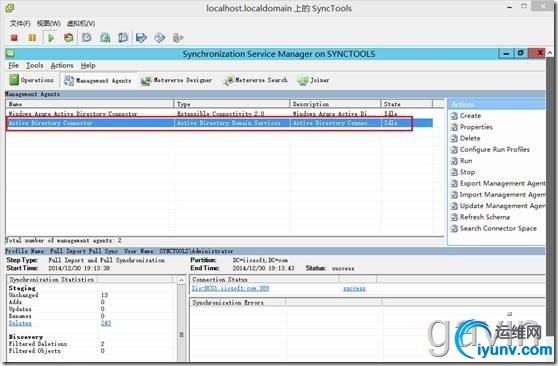Open the Metaverse Designer tool
Image resolution: width=558 pixels, height=366 pixels.
[177, 80]
